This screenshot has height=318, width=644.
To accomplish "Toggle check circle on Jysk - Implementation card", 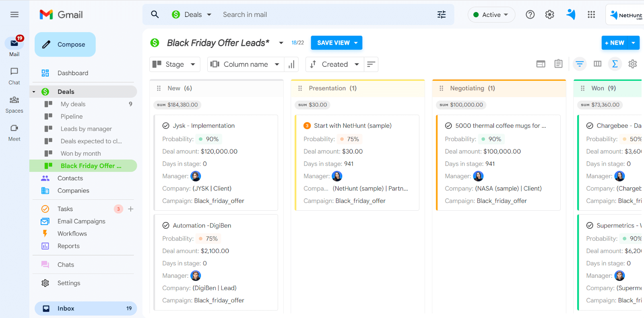I will pos(166,126).
